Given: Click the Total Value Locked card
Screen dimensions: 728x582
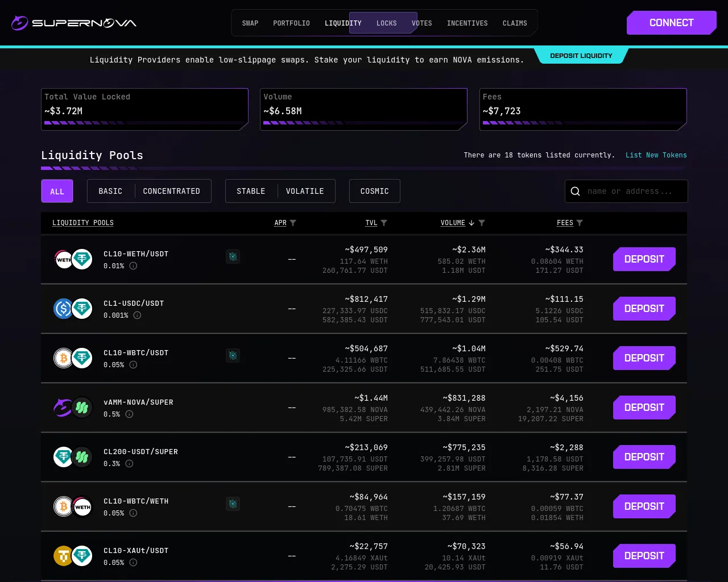Looking at the screenshot, I should [x=145, y=109].
